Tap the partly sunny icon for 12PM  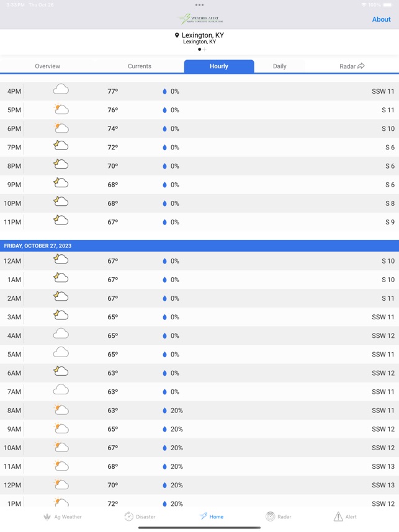[61, 484]
